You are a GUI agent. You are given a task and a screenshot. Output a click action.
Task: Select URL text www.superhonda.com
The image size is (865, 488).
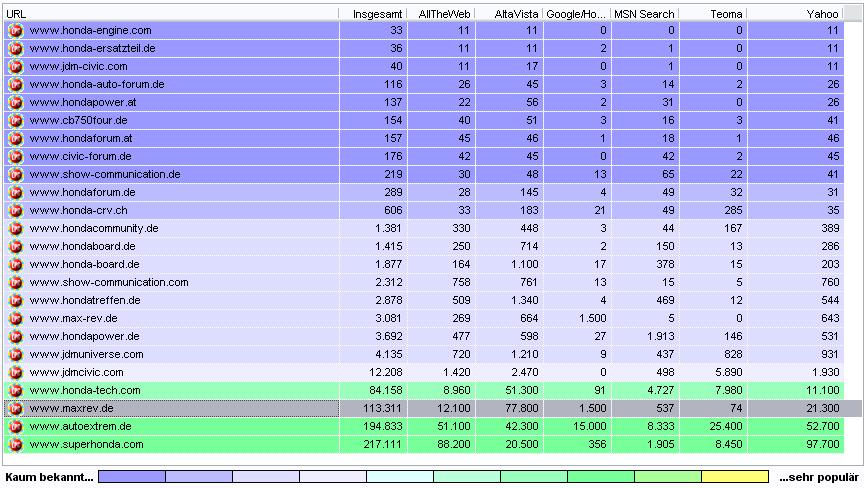(87, 445)
